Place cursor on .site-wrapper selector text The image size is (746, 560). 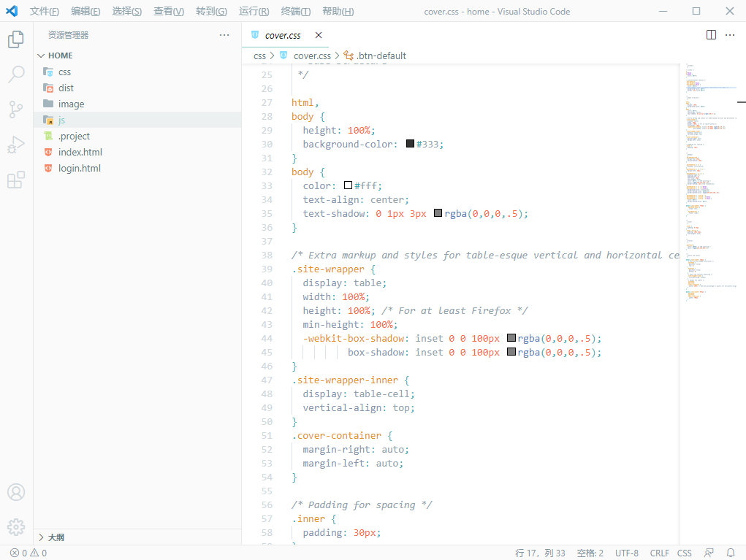coord(328,269)
